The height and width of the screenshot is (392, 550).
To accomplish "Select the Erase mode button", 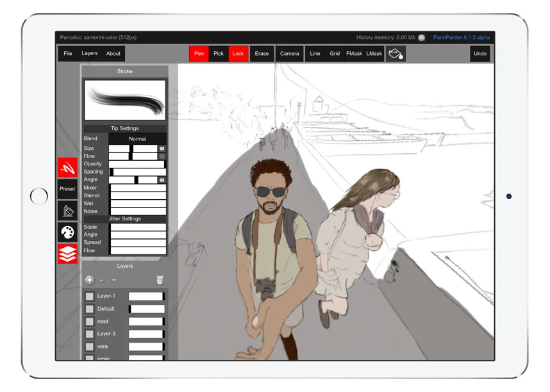I will tap(262, 54).
